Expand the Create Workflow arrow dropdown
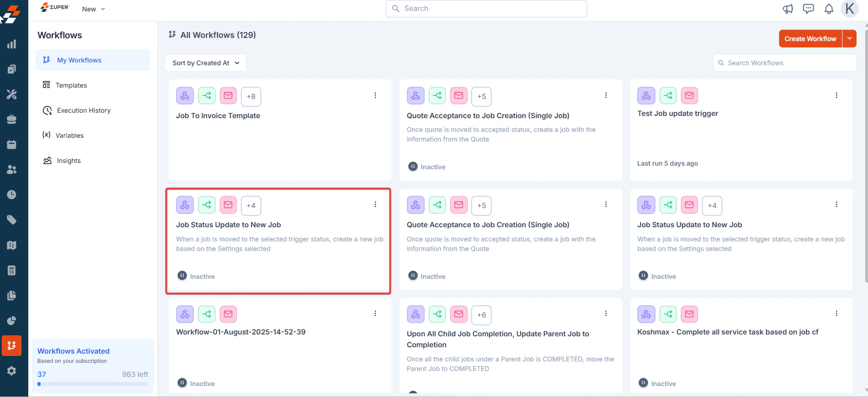 click(x=849, y=39)
